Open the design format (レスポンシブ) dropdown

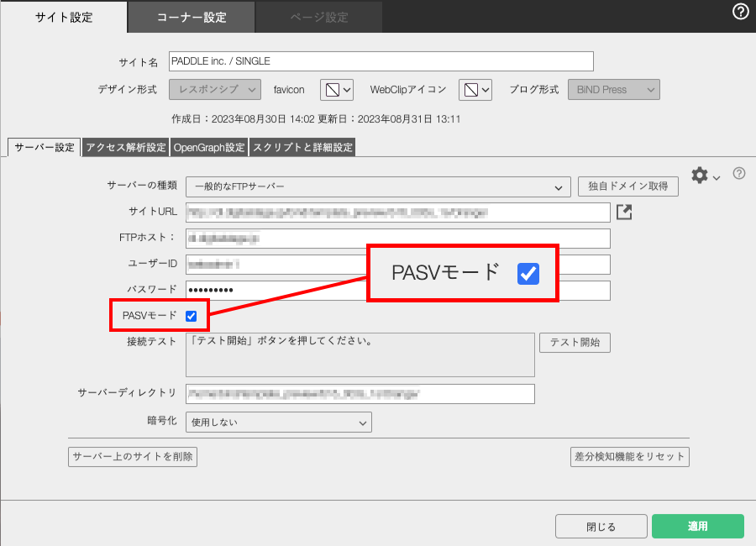point(217,89)
